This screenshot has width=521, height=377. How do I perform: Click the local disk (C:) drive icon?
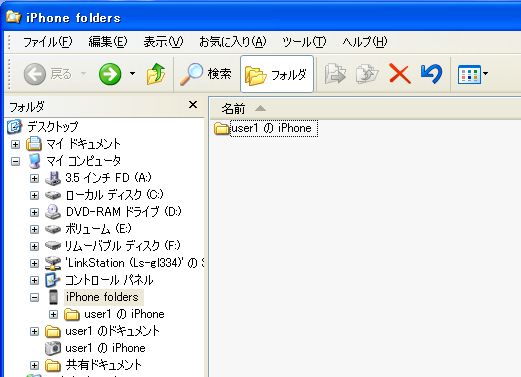53,195
